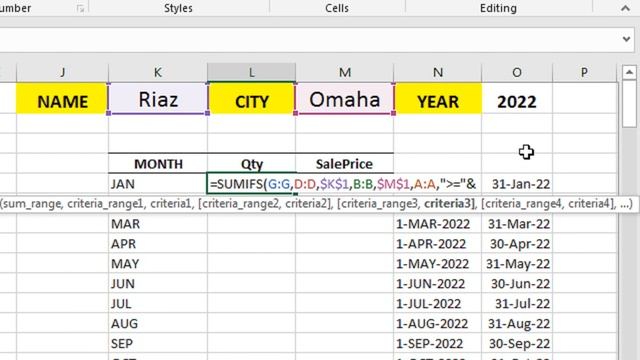Select column M header
The width and height of the screenshot is (640, 360).
click(x=344, y=72)
